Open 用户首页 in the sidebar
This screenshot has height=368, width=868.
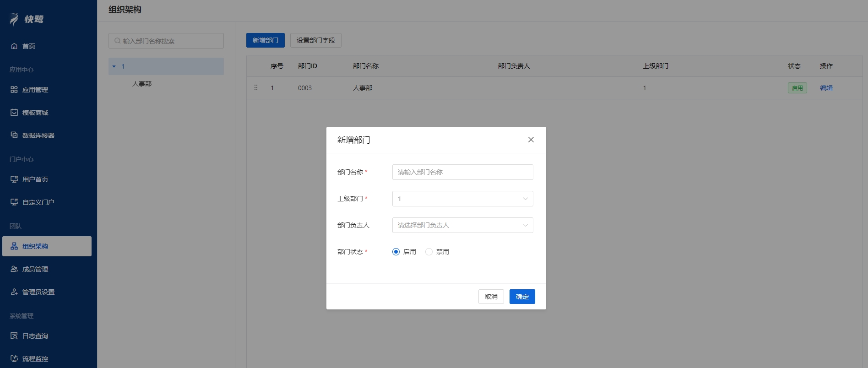pos(35,179)
